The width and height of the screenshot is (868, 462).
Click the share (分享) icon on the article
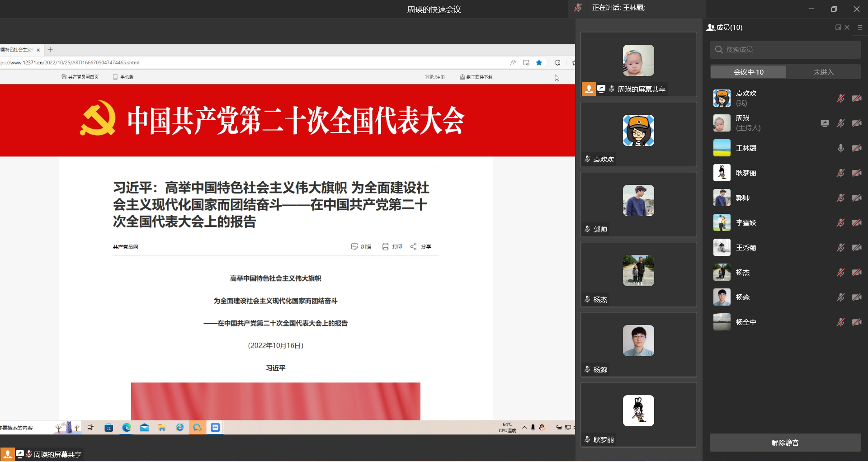pos(413,247)
